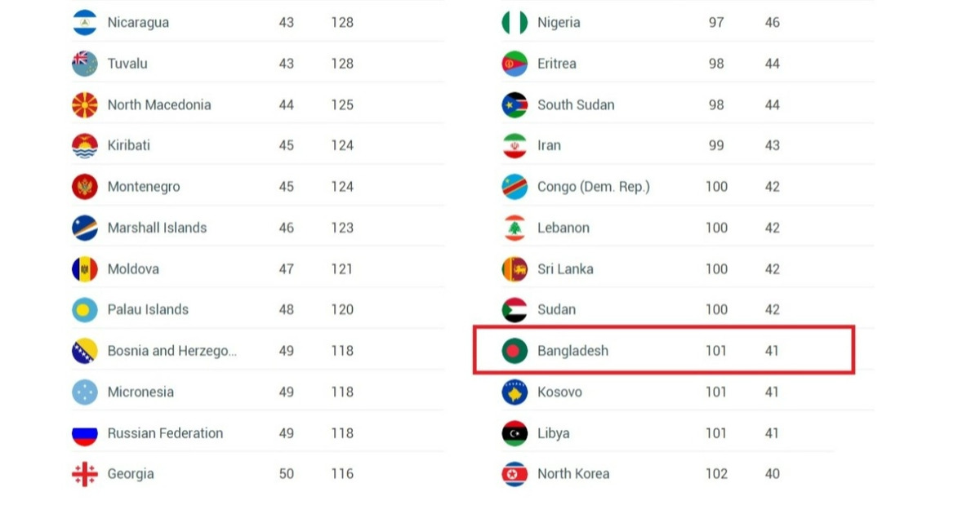The height and width of the screenshot is (514, 980).
Task: Select Moldova's rank number 47
Action: tap(286, 269)
